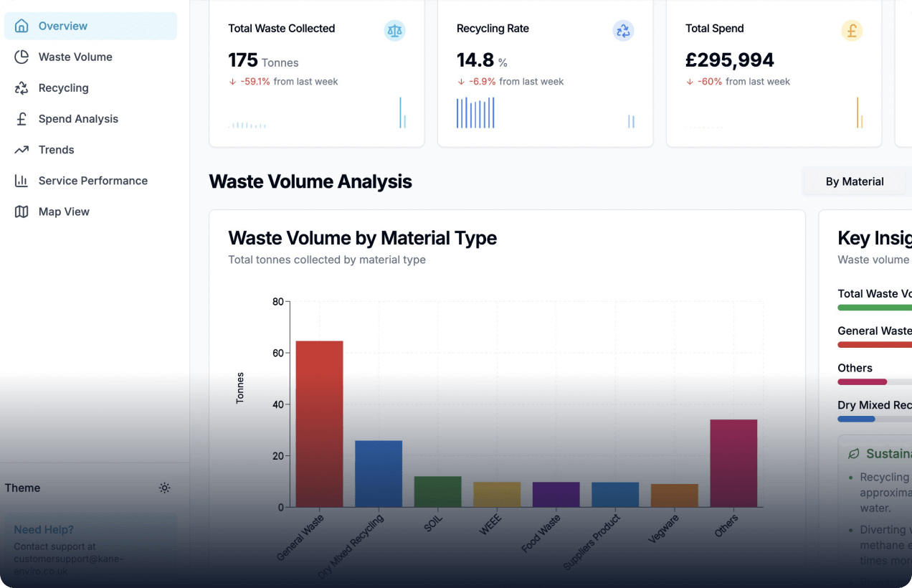The width and height of the screenshot is (912, 588).
Task: Click the Trends arrow icon
Action: pyautogui.click(x=22, y=150)
